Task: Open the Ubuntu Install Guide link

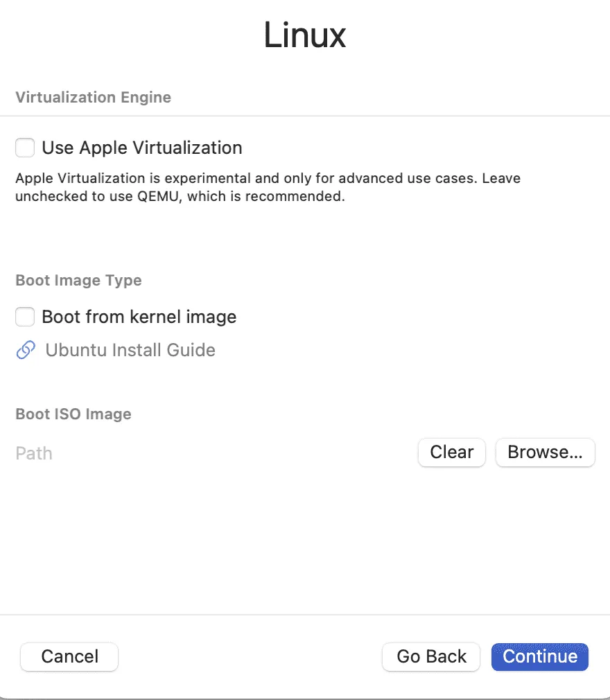Action: (130, 351)
